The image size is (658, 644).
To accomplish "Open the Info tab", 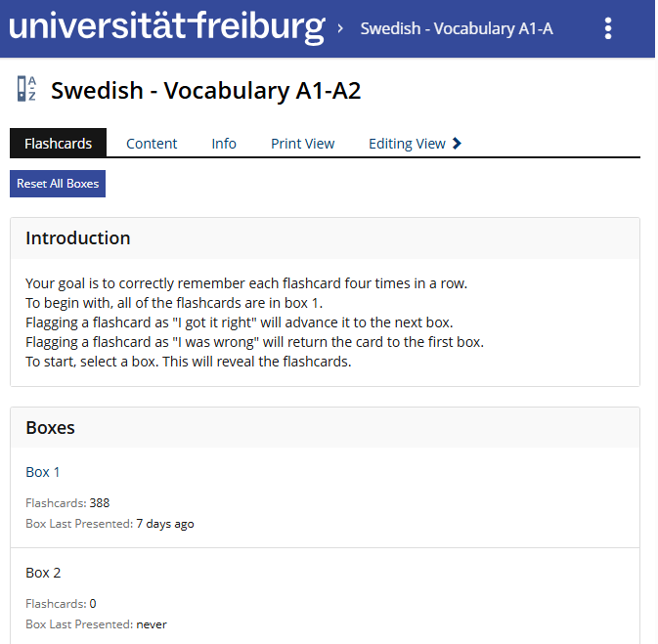I will 224,144.
